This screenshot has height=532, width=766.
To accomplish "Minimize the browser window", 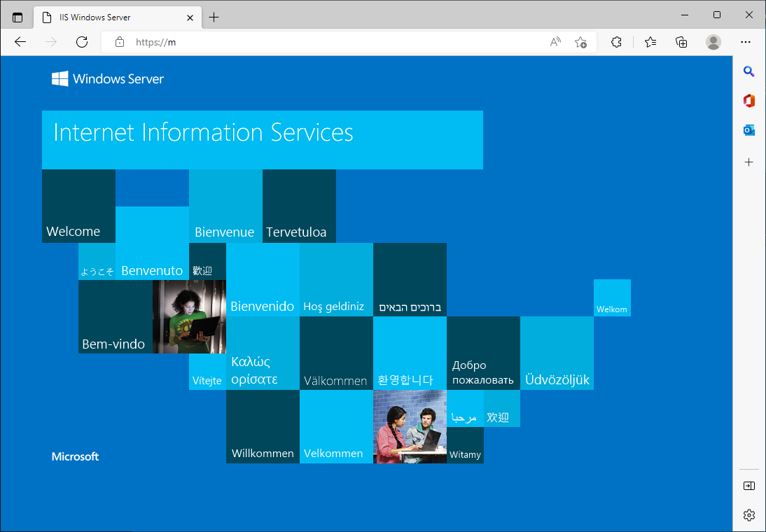I will (685, 15).
